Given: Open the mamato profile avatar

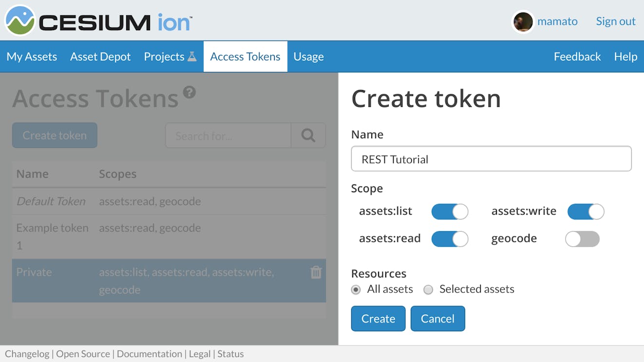Looking at the screenshot, I should 523,21.
